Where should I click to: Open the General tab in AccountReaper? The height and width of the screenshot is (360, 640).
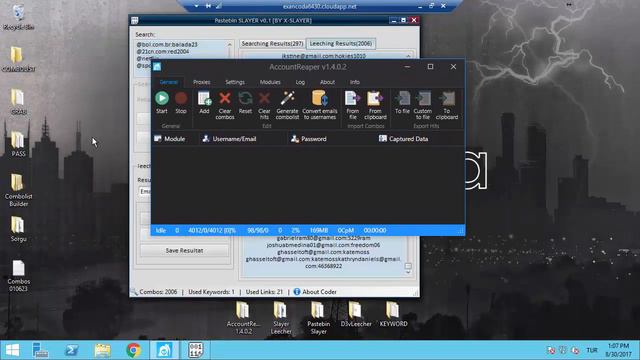click(169, 82)
